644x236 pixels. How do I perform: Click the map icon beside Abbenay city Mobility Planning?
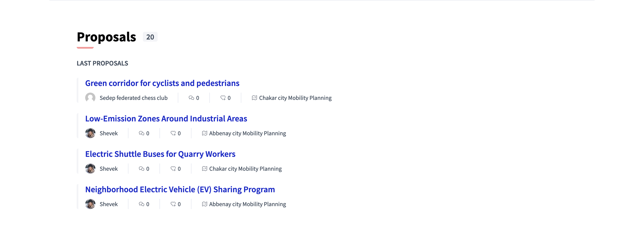pos(204,133)
